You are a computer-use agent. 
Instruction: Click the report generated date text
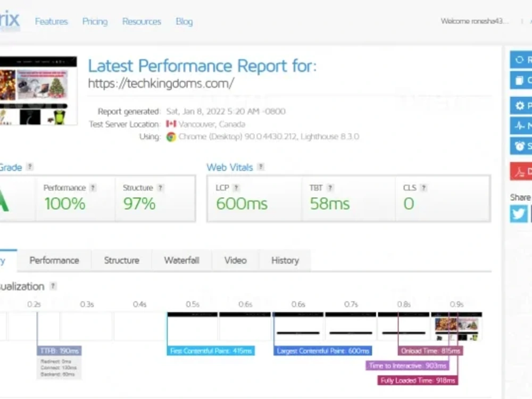click(226, 111)
